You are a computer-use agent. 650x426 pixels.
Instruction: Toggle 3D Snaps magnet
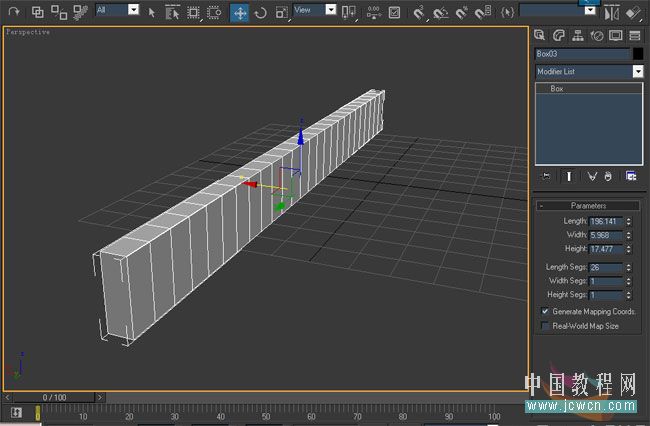tap(420, 12)
